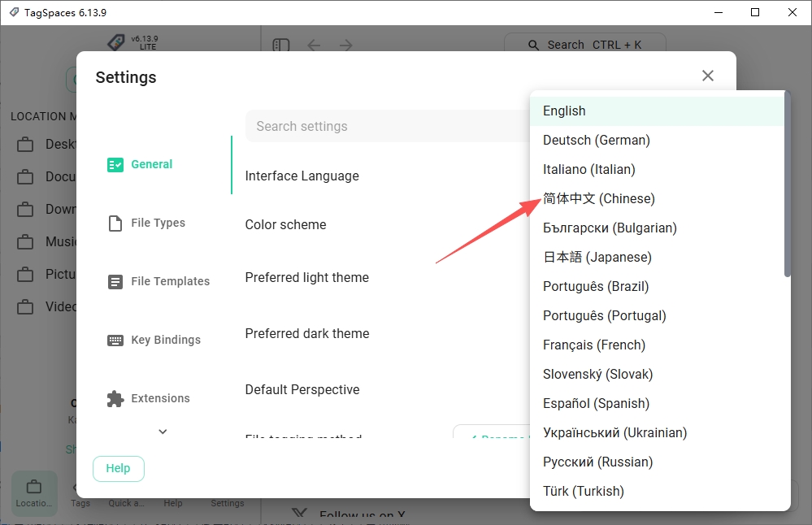Open the Desktop location
This screenshot has height=525, width=812.
coord(46,144)
